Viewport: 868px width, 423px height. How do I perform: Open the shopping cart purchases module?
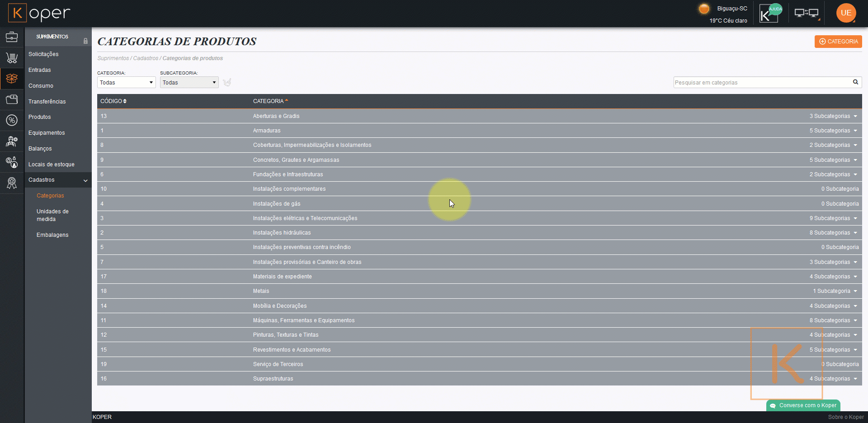12,58
